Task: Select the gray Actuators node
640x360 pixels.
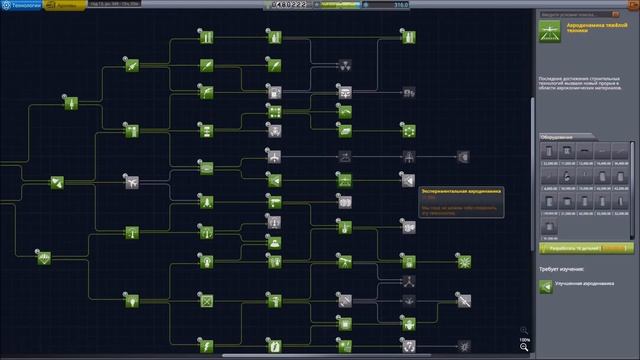Action: pos(274,131)
